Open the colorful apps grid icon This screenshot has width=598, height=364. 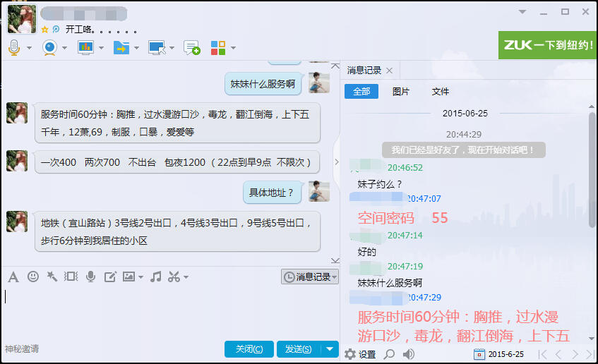pyautogui.click(x=218, y=48)
